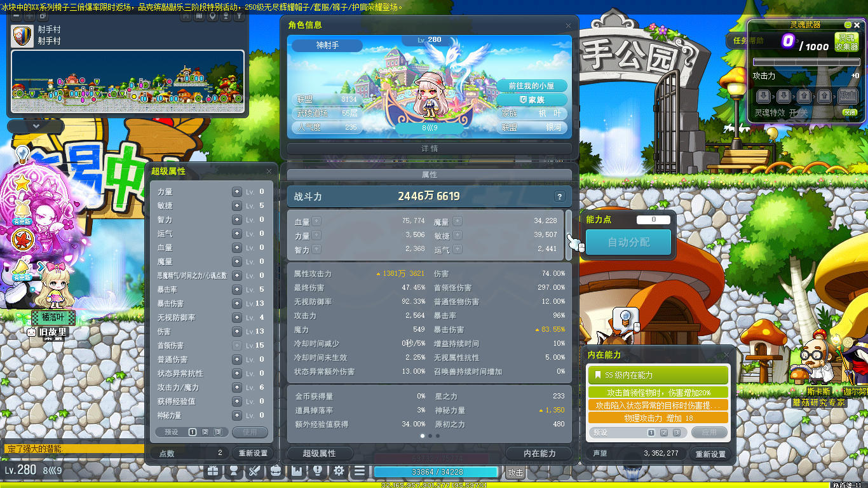Click the crossed swords icon in bottom toolbar

tap(255, 471)
